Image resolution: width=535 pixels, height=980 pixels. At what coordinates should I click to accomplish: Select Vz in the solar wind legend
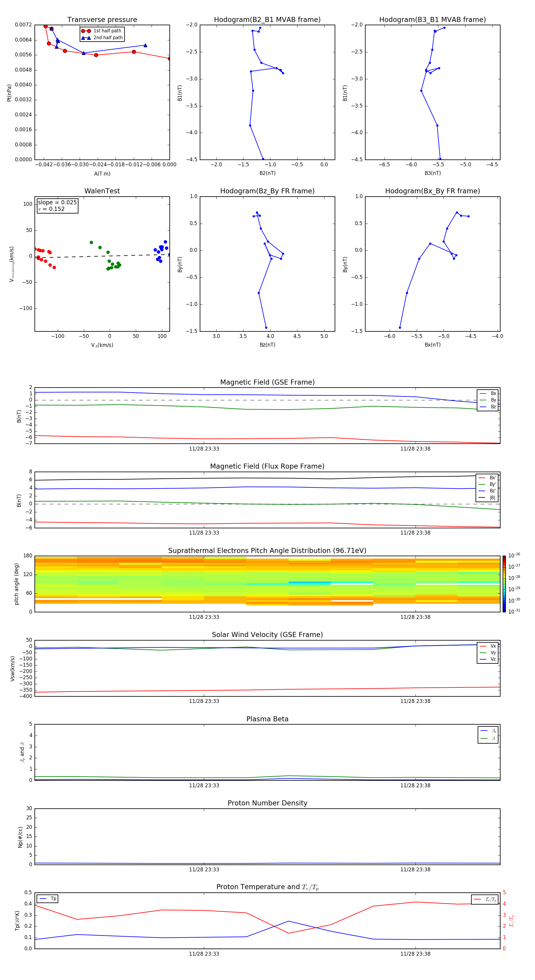tap(488, 659)
